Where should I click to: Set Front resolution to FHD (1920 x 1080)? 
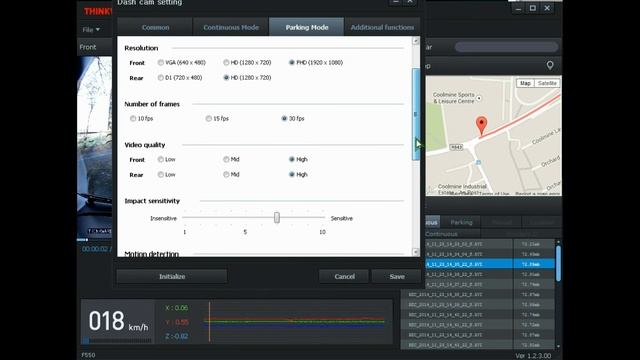[291, 62]
